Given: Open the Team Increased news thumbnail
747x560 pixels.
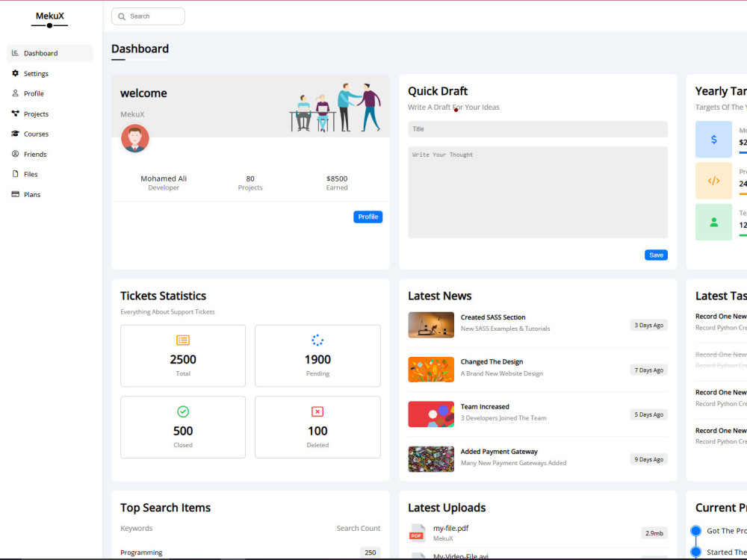Looking at the screenshot, I should point(431,414).
